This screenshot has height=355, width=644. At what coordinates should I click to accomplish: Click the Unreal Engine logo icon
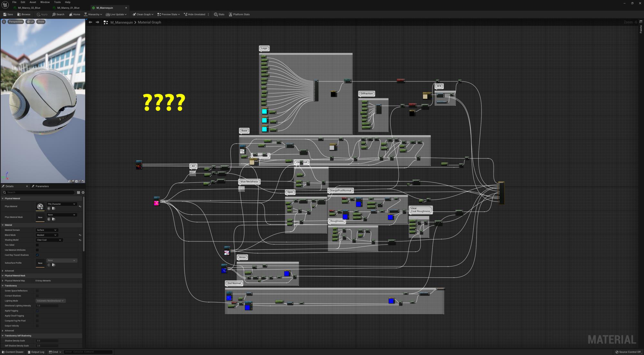tap(5, 5)
